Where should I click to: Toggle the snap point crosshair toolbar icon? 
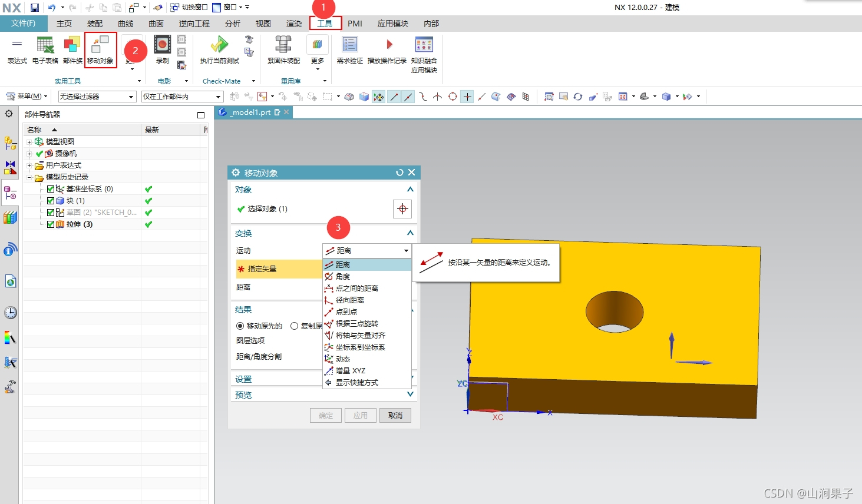tap(467, 97)
